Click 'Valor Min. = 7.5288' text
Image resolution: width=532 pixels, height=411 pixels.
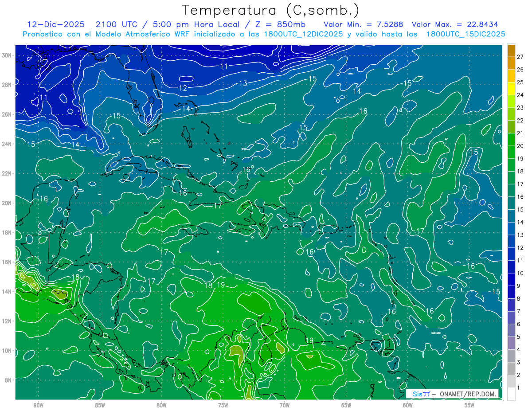point(364,24)
